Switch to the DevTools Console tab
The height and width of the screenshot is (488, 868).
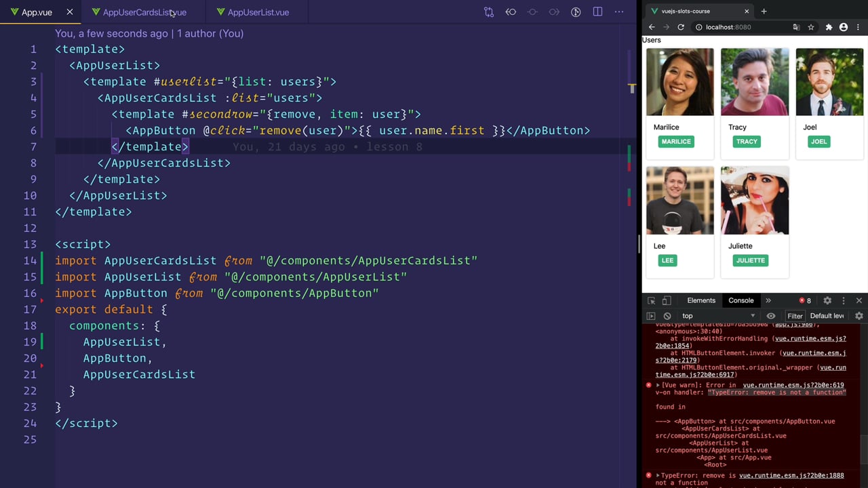coord(741,300)
